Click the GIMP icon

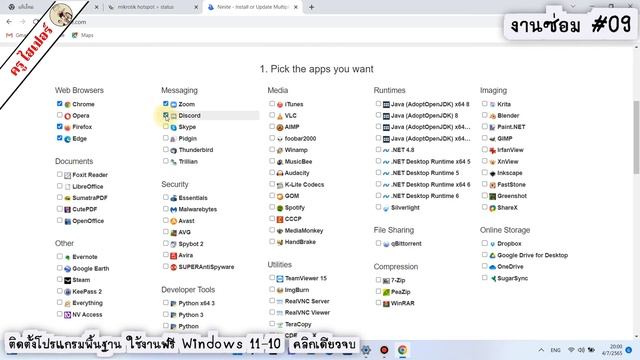pyautogui.click(x=493, y=139)
